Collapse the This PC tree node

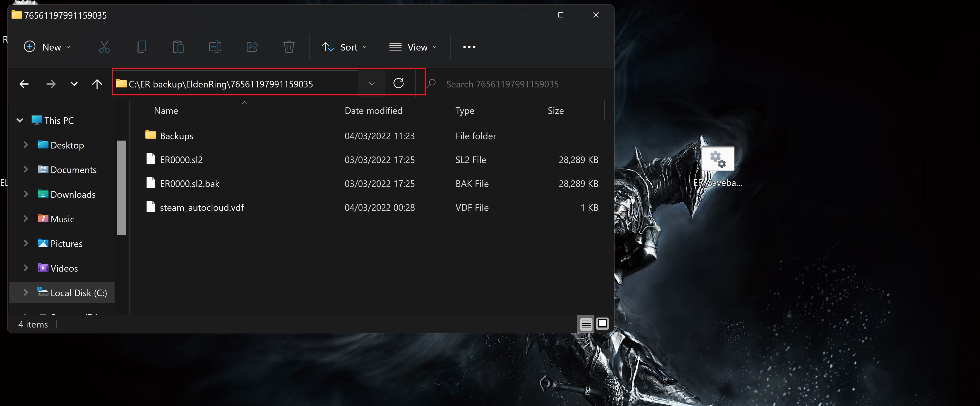[20, 121]
